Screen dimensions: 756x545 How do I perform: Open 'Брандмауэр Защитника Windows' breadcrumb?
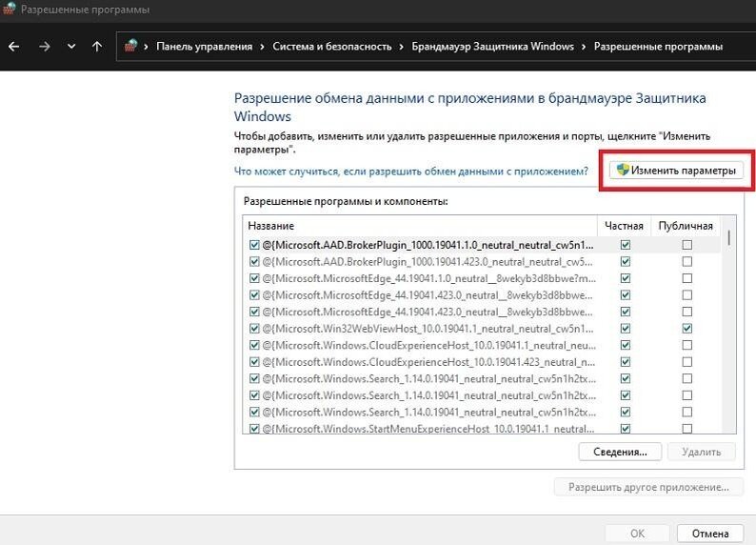[493, 47]
